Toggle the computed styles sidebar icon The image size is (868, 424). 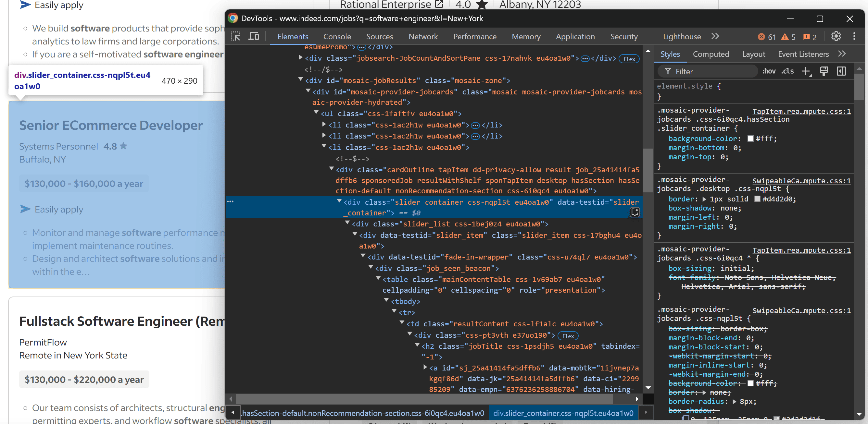841,71
